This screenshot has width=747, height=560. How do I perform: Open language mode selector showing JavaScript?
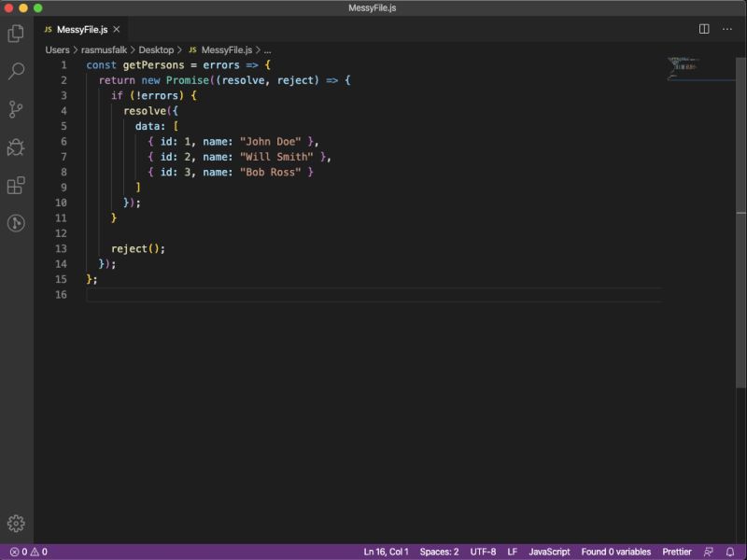coord(551,552)
